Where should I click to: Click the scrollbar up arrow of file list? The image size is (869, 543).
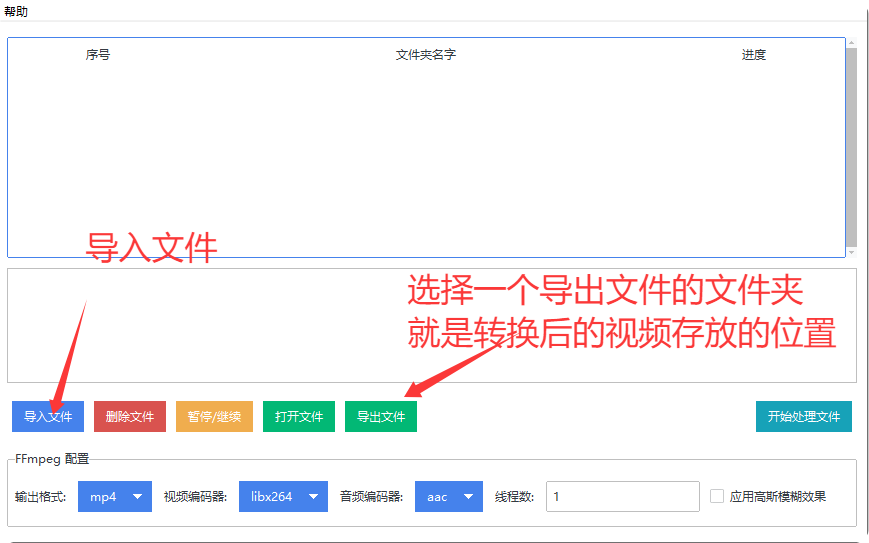pos(852,42)
